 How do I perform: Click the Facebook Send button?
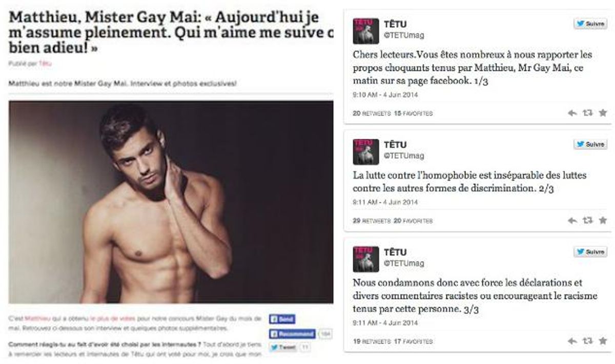point(282,319)
